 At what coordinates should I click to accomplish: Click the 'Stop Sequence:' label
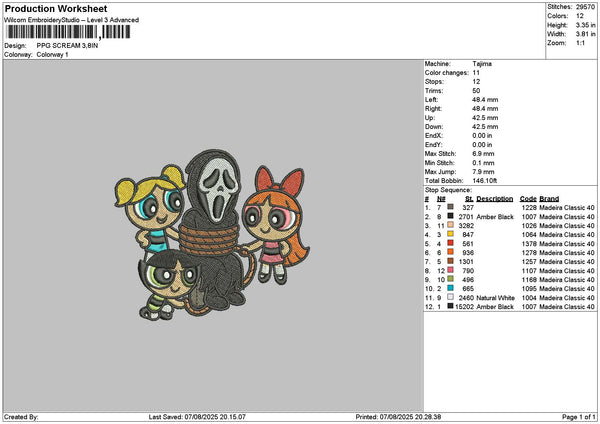[448, 190]
